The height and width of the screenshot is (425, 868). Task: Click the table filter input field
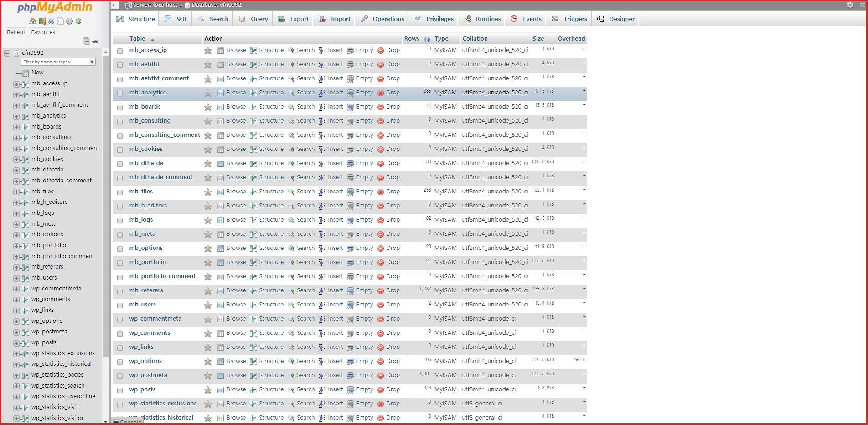click(55, 62)
